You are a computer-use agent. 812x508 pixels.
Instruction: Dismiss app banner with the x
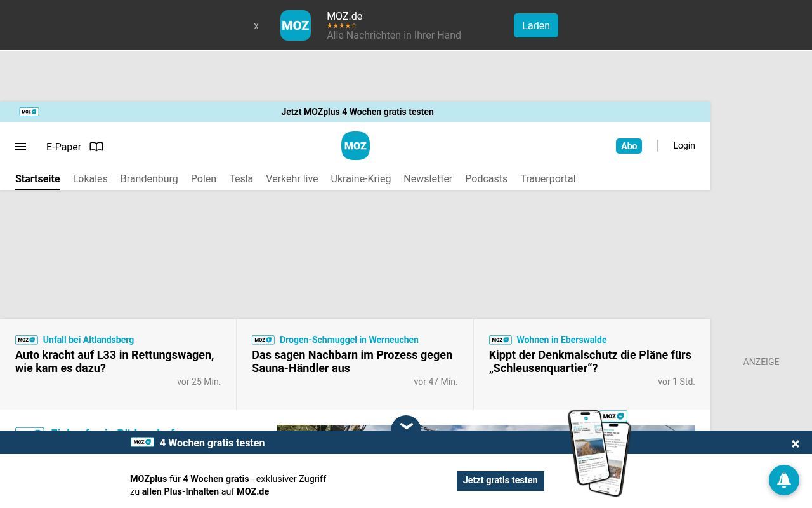[256, 26]
